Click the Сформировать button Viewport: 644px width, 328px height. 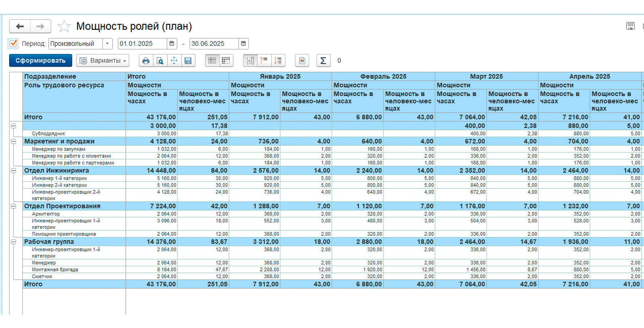click(x=41, y=61)
